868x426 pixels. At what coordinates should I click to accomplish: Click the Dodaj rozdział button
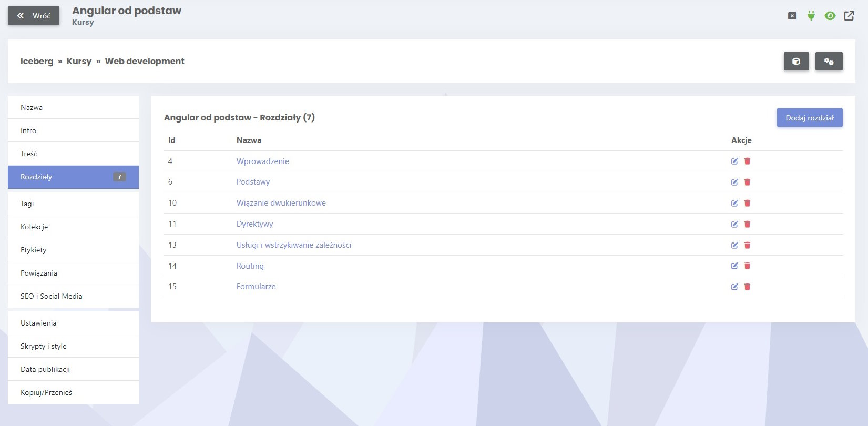[810, 118]
